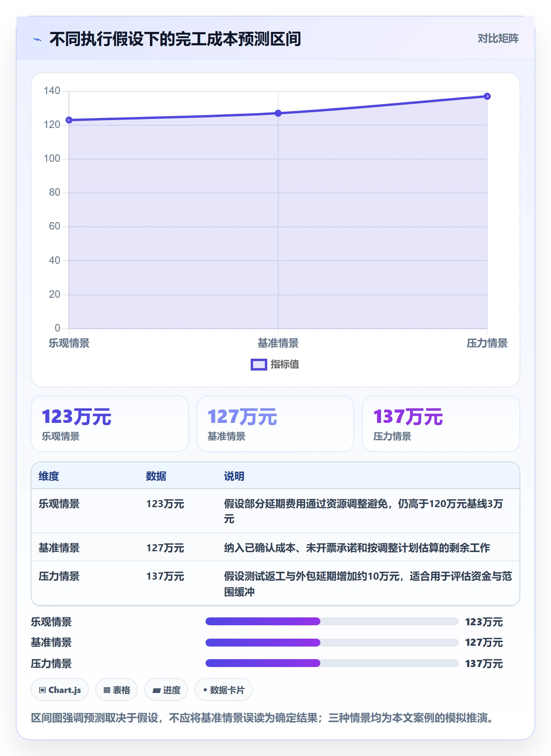This screenshot has height=756, width=551.
Task: Click the table cell 123万元
Action: (x=165, y=504)
